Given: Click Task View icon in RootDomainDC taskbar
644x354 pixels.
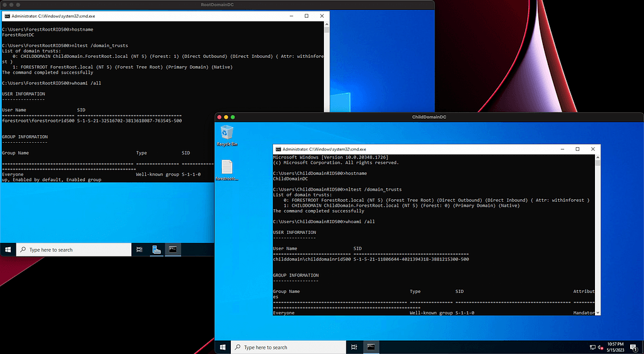Looking at the screenshot, I should point(139,250).
